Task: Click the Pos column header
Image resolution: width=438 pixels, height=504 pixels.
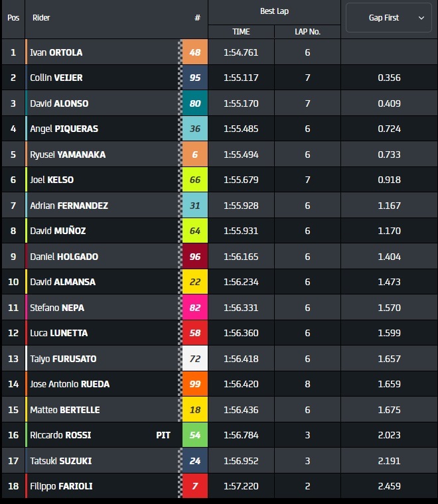Action: 13,18
